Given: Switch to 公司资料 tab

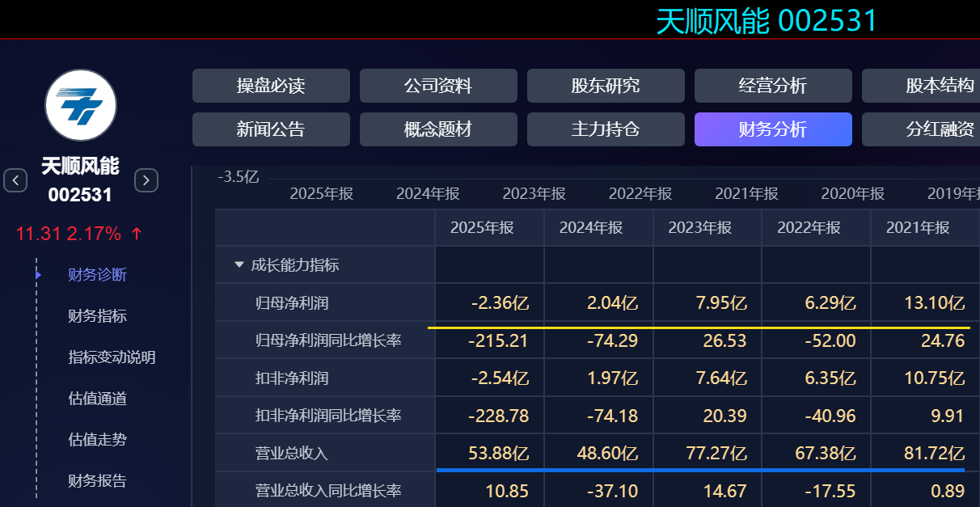Looking at the screenshot, I should click(438, 86).
